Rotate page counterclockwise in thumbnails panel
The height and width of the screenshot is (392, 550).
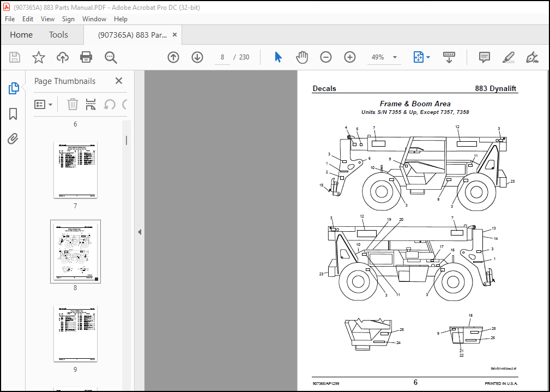tap(110, 104)
